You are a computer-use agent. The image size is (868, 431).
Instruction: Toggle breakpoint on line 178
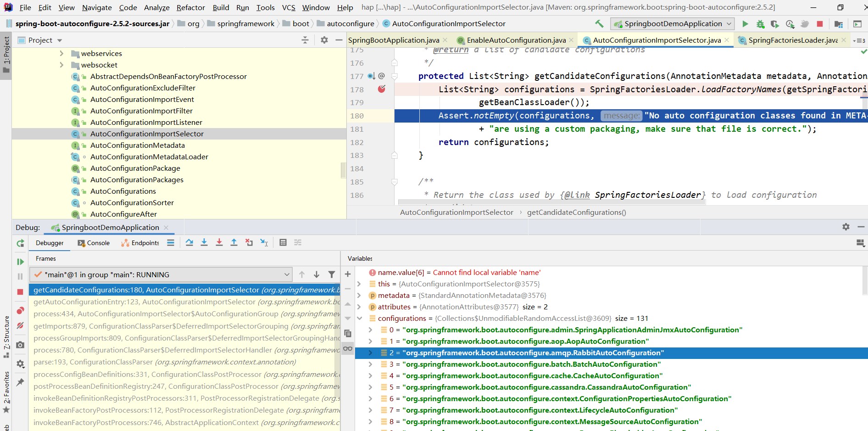(x=381, y=89)
